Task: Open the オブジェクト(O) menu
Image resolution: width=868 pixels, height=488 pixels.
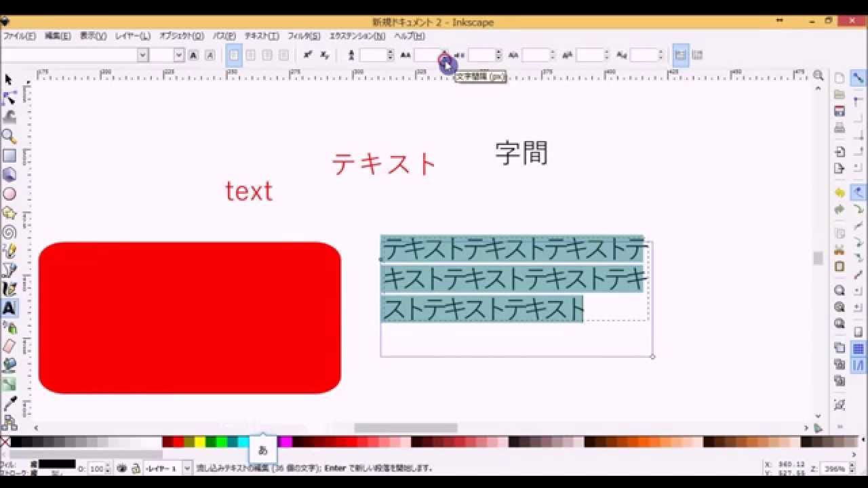Action: click(181, 36)
